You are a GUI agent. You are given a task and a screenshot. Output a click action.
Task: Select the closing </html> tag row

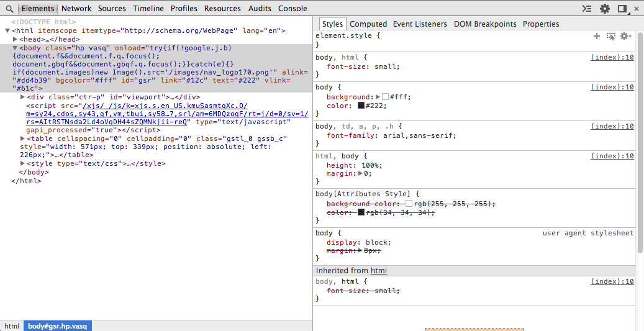pyautogui.click(x=26, y=181)
